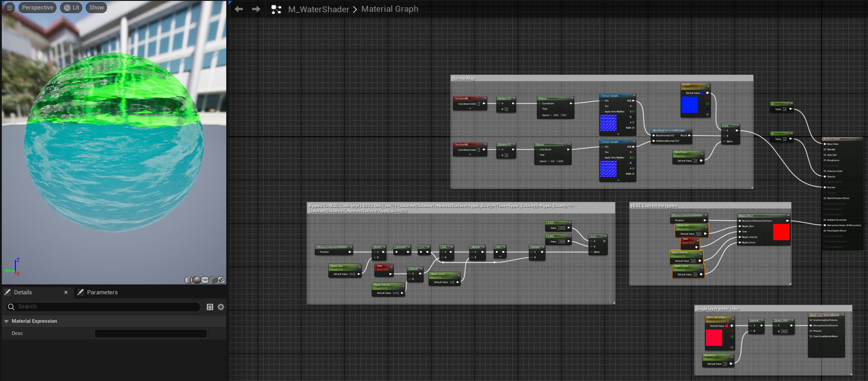Switch preview mesh to sphere primitive
The width and height of the screenshot is (868, 381).
[197, 280]
